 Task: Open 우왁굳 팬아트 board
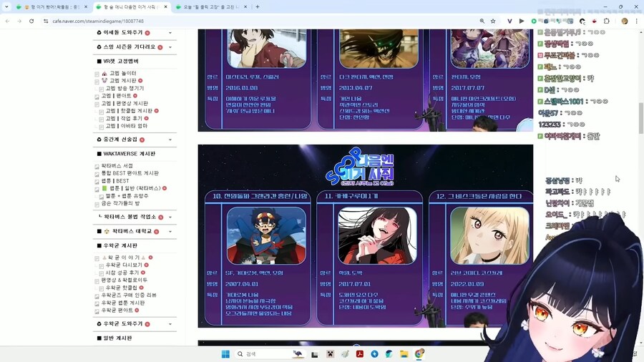click(117, 310)
